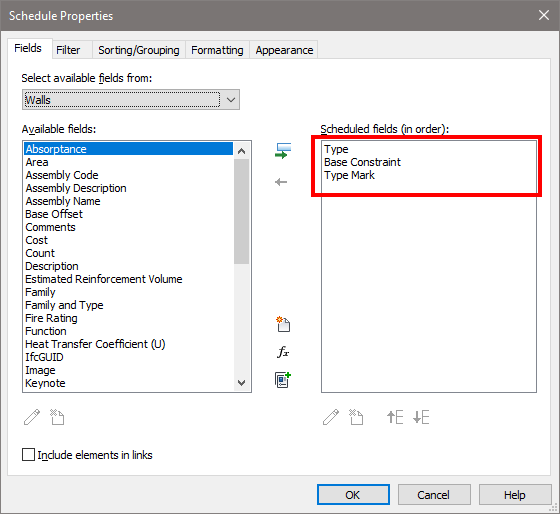Click the Available fields scroll up arrow

point(241,151)
